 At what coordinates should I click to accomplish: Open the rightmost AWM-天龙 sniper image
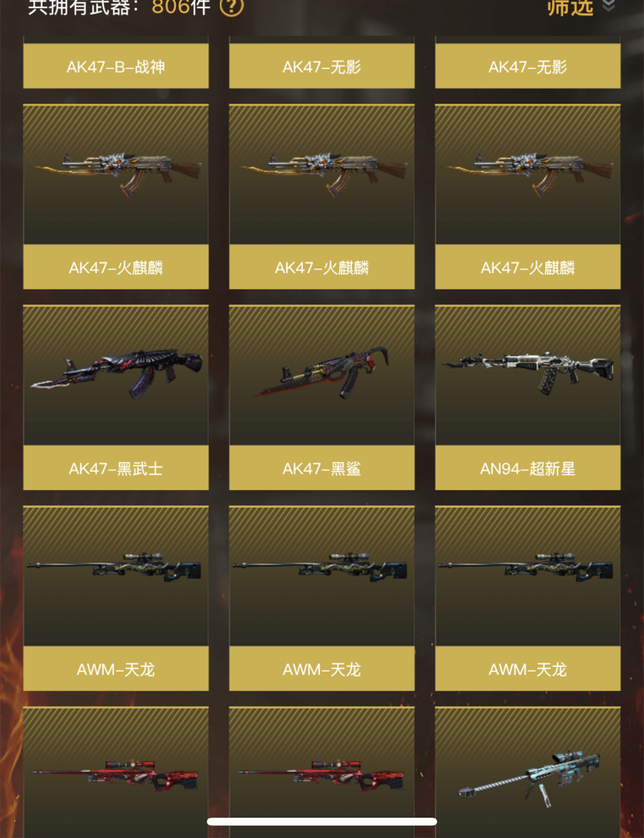point(528,576)
